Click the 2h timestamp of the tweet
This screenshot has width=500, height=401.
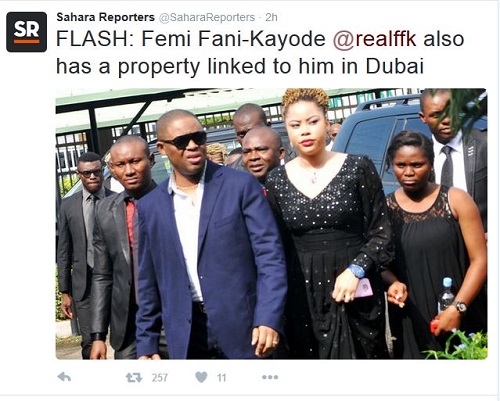click(x=271, y=17)
